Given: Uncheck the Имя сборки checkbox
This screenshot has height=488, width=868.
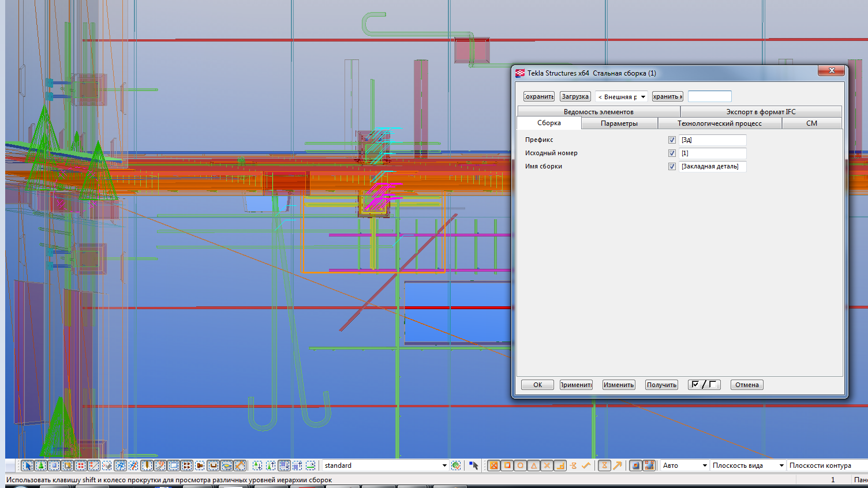Looking at the screenshot, I should pyautogui.click(x=672, y=167).
